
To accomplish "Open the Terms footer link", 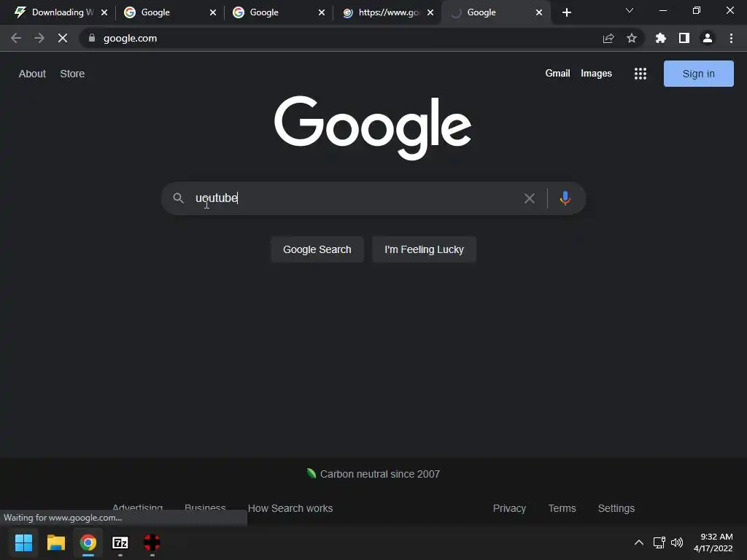I will pos(562,508).
